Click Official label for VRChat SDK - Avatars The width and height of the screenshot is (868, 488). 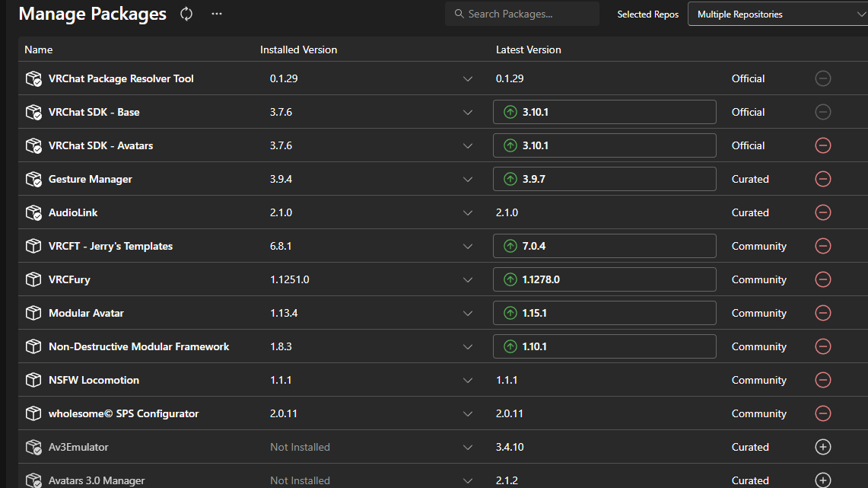pyautogui.click(x=748, y=145)
